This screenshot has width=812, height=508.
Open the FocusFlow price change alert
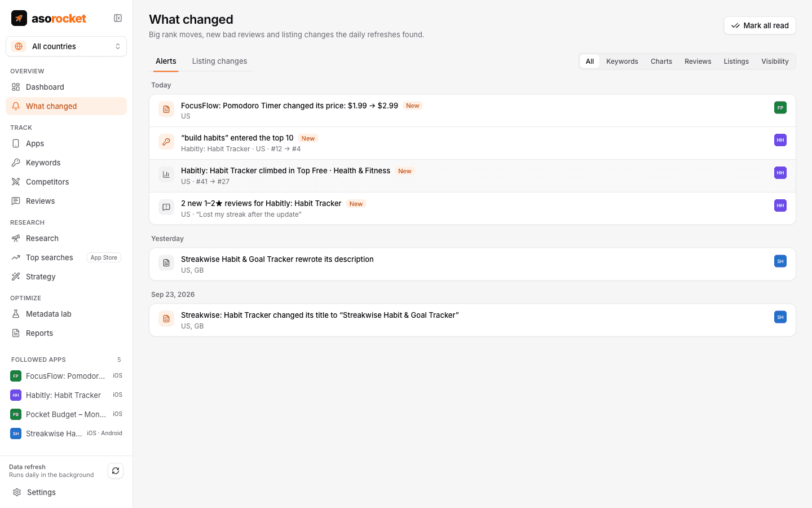[x=473, y=111]
